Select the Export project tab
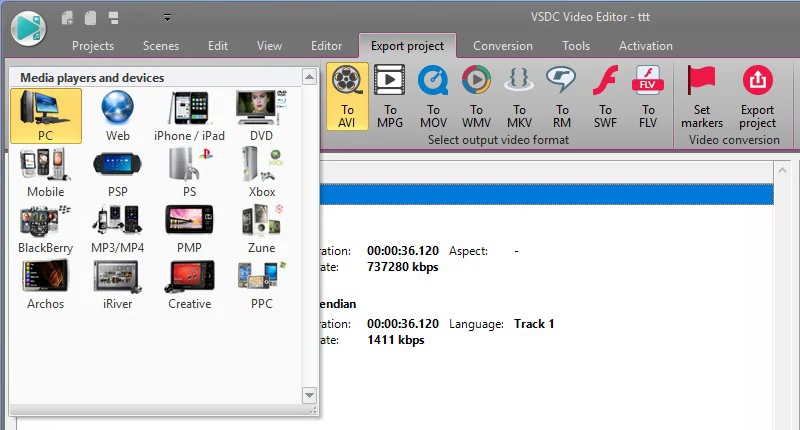800x430 pixels. [407, 46]
